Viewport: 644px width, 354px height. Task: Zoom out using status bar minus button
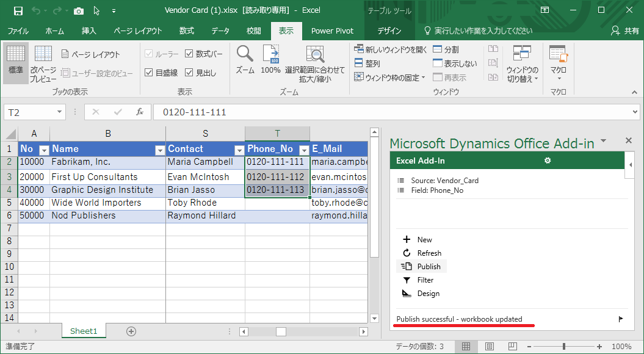[x=530, y=347]
